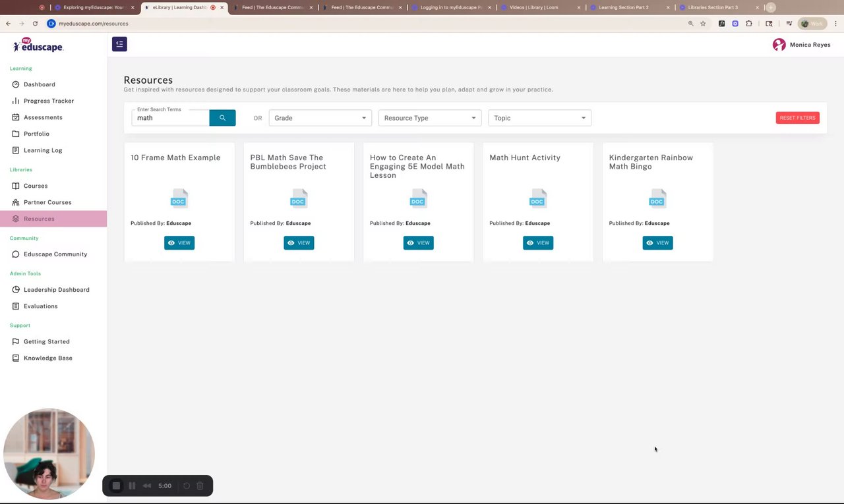View Kindergarten Rainbow Math Bingo resource
844x504 pixels.
coord(658,243)
